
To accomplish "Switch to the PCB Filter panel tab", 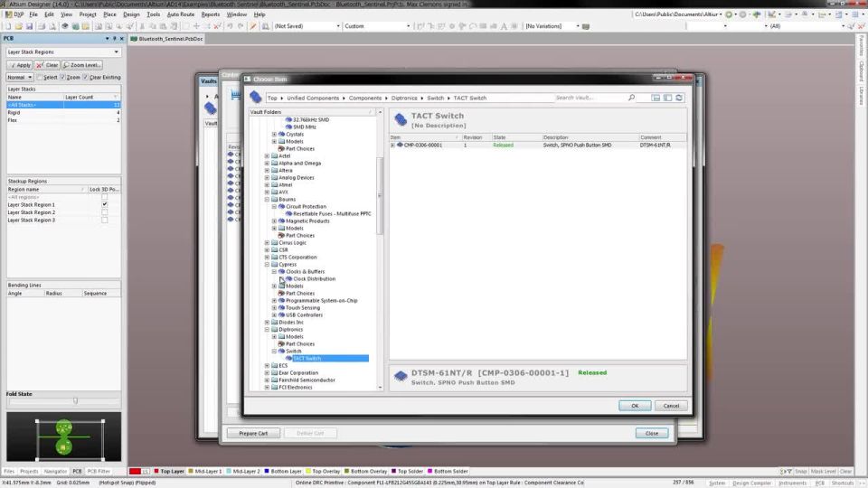I will point(99,472).
